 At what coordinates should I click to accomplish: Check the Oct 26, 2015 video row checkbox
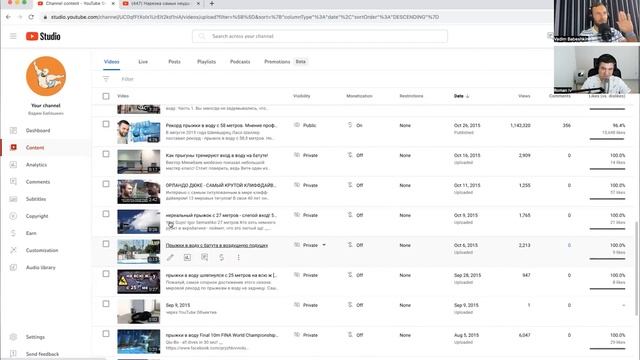[106, 124]
